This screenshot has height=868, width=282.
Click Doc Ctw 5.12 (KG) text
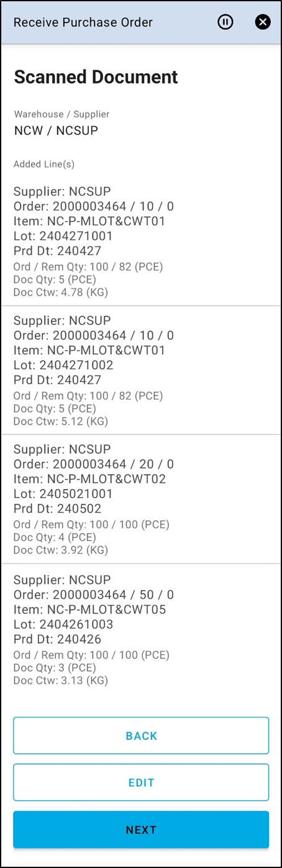pyautogui.click(x=61, y=421)
